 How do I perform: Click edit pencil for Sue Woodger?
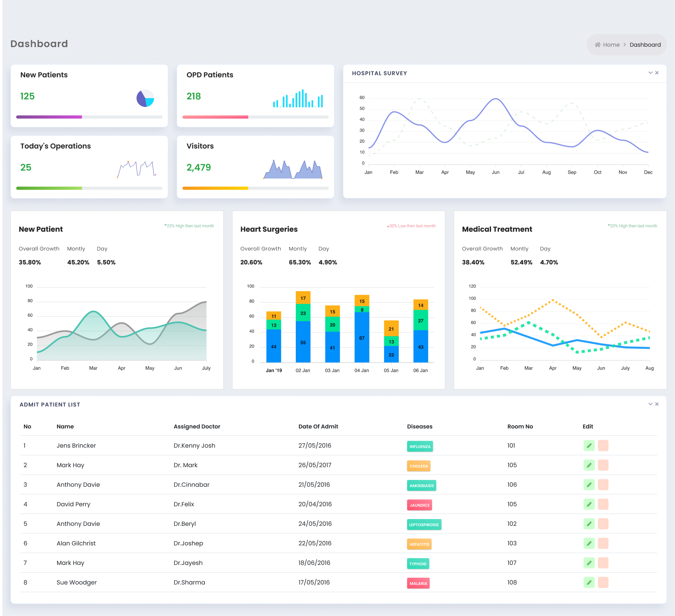(589, 582)
